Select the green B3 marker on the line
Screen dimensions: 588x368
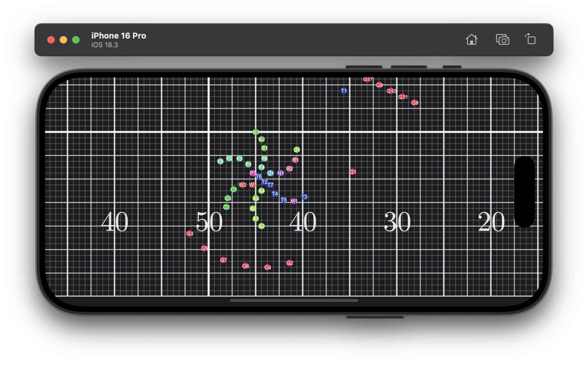255,132
